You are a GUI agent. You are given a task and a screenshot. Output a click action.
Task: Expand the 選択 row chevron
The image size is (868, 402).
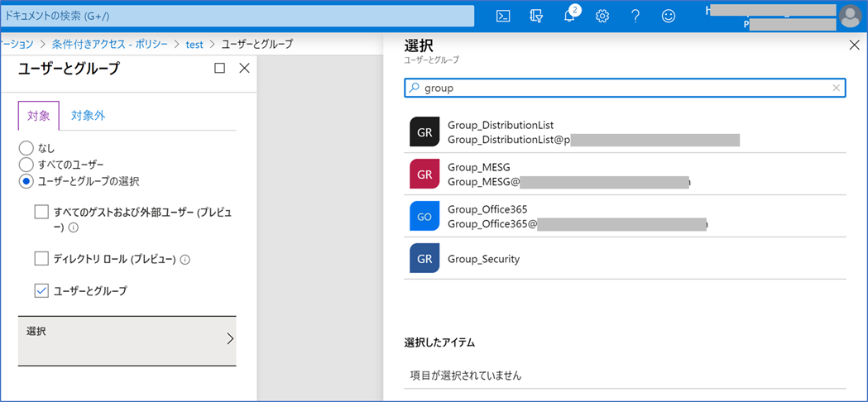point(230,339)
